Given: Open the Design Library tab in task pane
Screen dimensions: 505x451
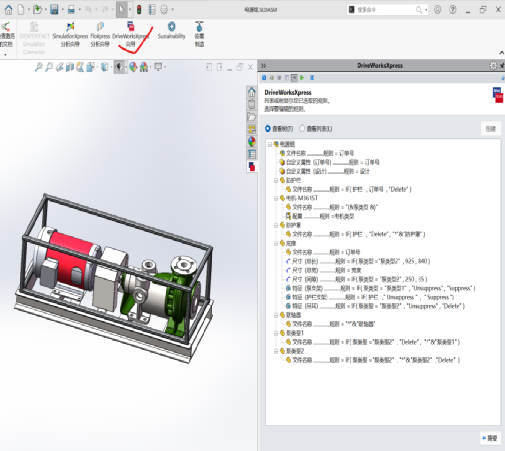Looking at the screenshot, I should (x=252, y=104).
